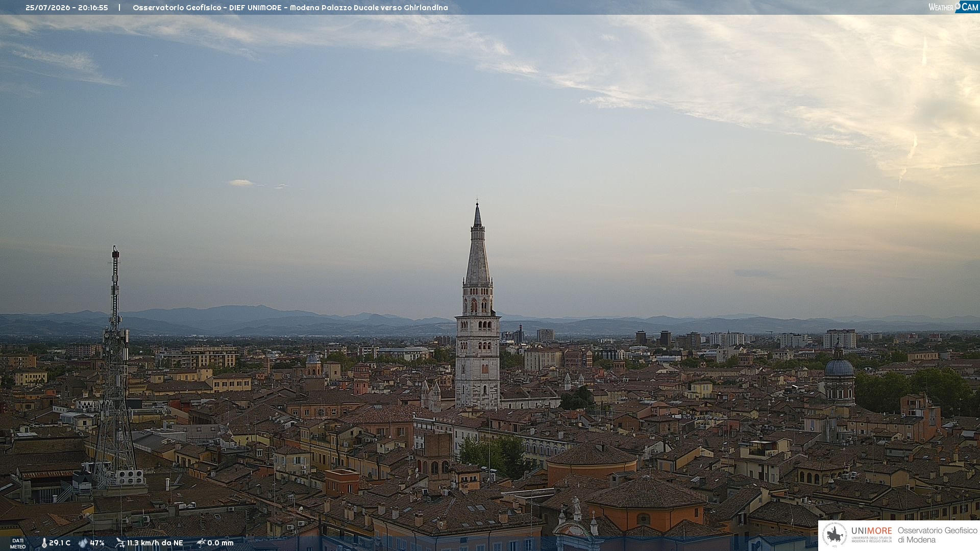Click the humidity droplet icon
The image size is (980, 551).
[x=83, y=543]
